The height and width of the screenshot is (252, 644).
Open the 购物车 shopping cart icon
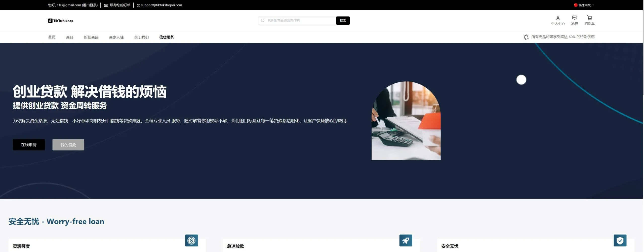pos(589,20)
